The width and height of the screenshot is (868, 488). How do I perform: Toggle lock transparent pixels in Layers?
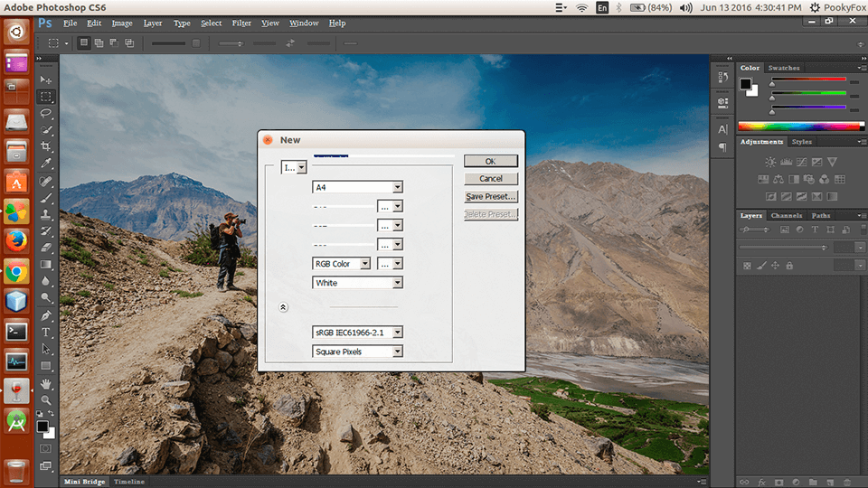[748, 266]
